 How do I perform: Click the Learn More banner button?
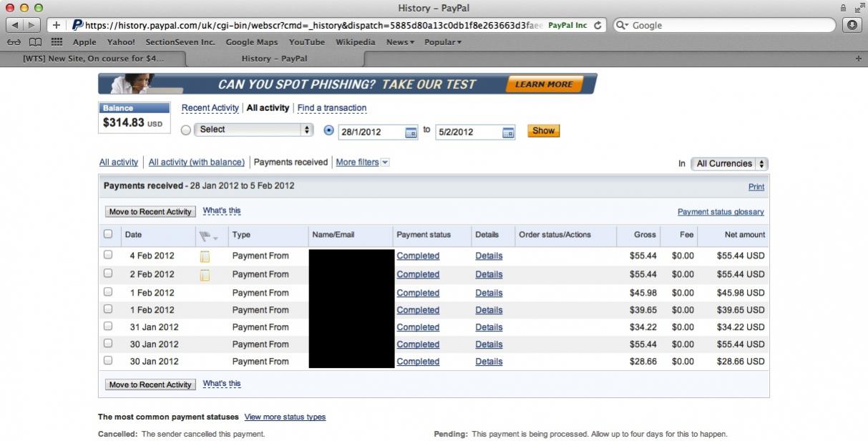click(x=544, y=84)
